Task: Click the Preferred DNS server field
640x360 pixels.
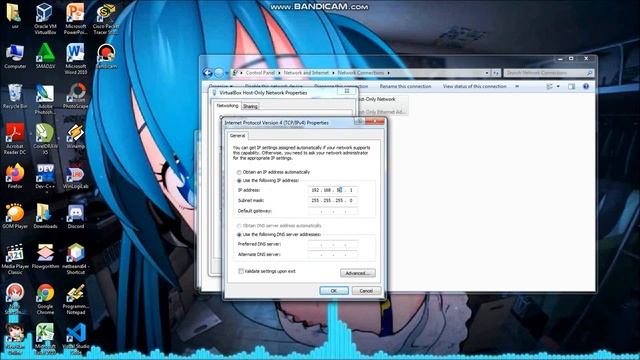Action: pos(333,244)
